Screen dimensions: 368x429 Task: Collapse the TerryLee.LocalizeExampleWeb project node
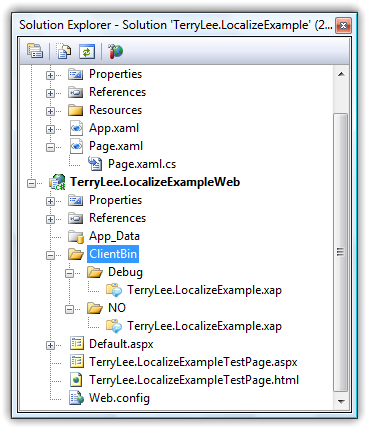pyautogui.click(x=31, y=183)
